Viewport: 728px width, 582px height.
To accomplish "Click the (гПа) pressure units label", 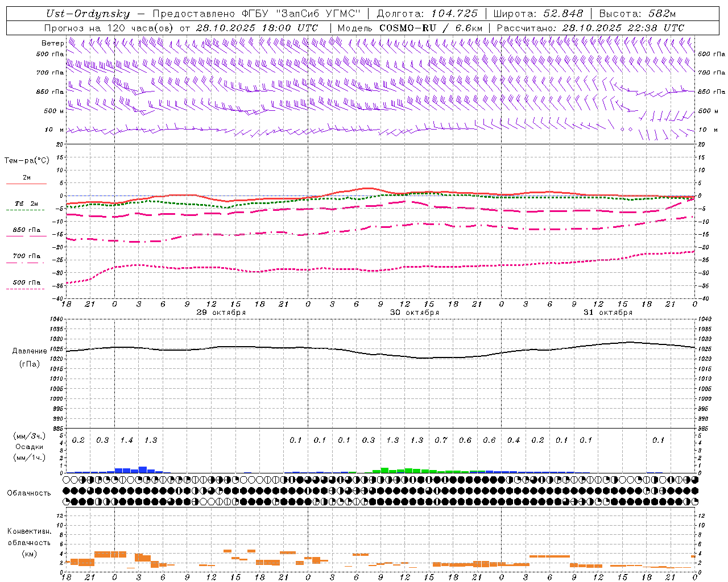I will tap(30, 364).
